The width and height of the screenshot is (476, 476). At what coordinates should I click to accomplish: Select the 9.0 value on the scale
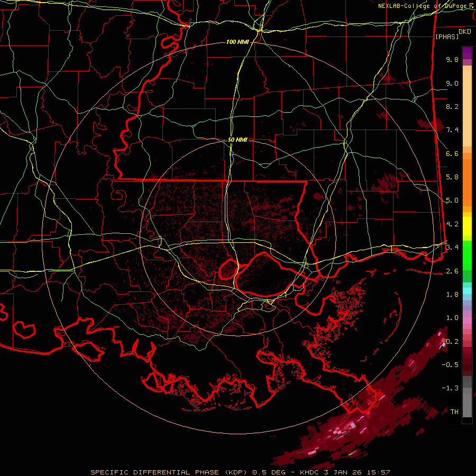click(452, 83)
